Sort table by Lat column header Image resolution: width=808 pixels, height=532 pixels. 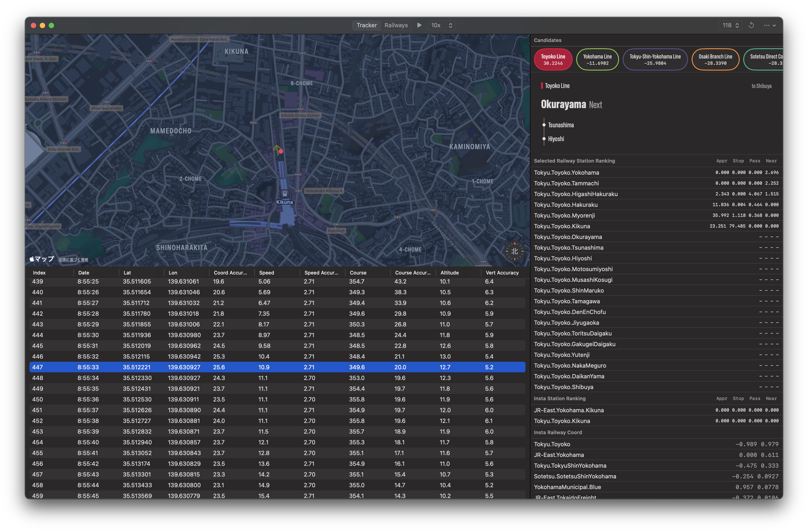(x=127, y=273)
